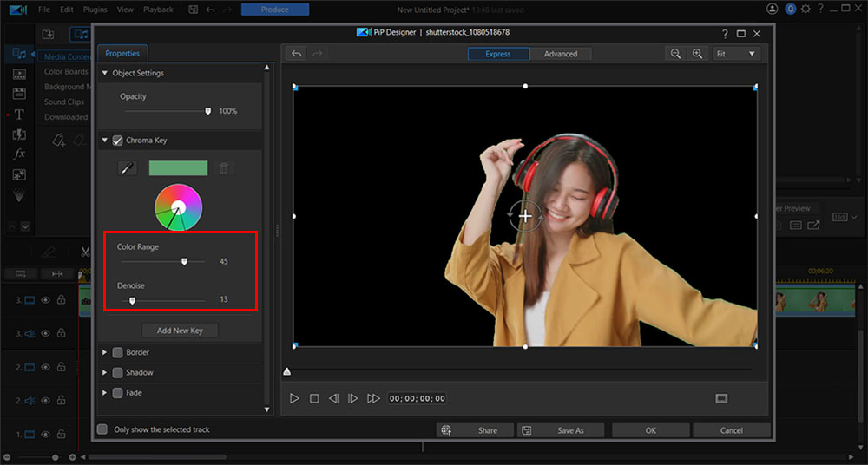The width and height of the screenshot is (868, 465).
Task: Open the PiP Designer help question mark
Action: coord(725,33)
